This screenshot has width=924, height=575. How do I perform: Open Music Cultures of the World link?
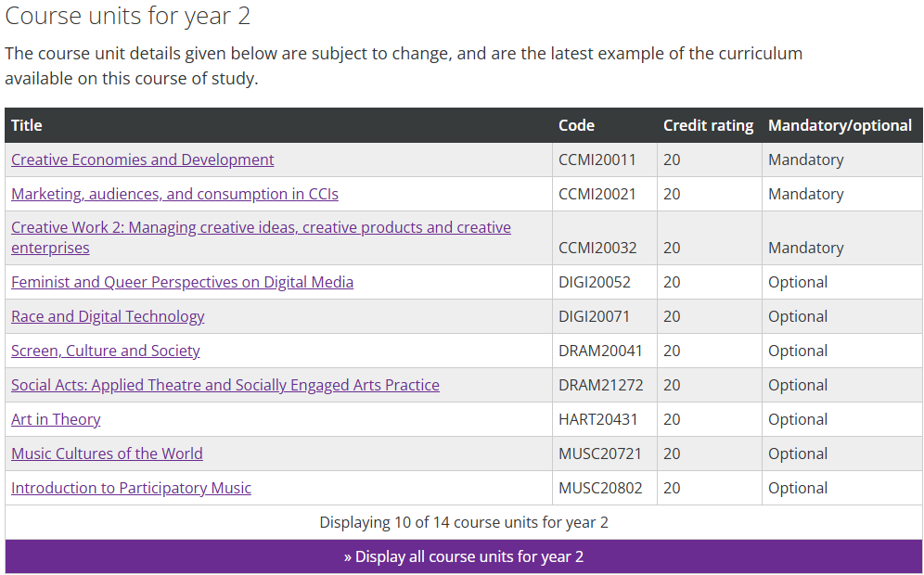point(107,454)
